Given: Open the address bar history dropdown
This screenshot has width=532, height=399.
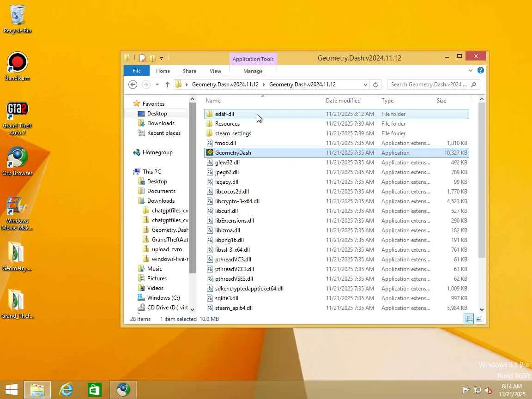Looking at the screenshot, I should pos(365,85).
